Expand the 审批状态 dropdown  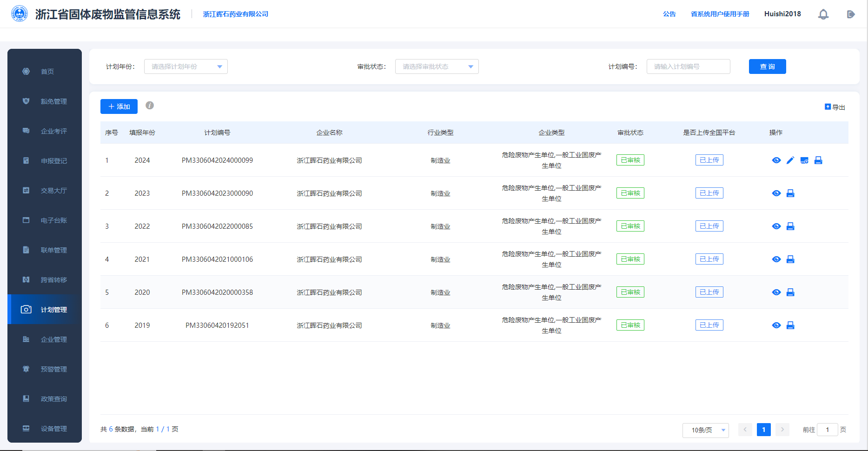[437, 66]
